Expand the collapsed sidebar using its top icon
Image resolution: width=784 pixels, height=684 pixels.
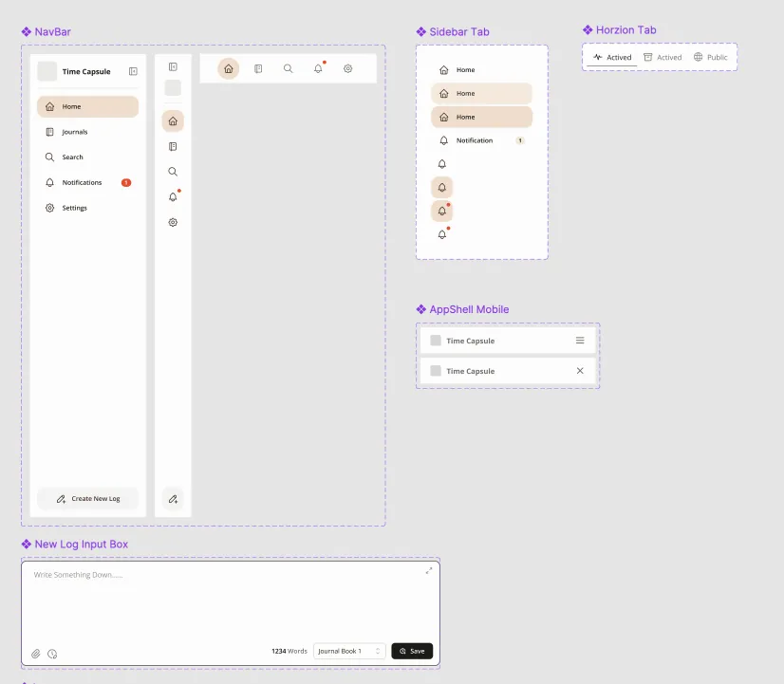(173, 66)
